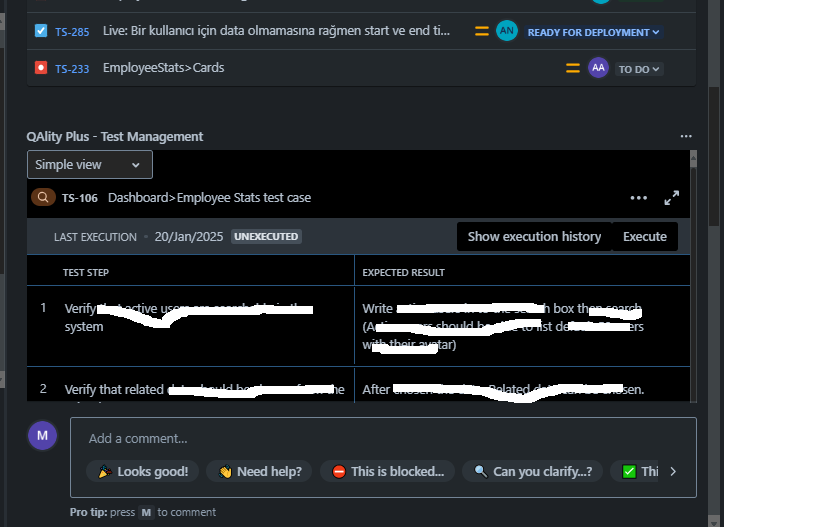Click the Dashboard>Employee Stats test case title
Screen dimensions: 819x527
[209, 198]
